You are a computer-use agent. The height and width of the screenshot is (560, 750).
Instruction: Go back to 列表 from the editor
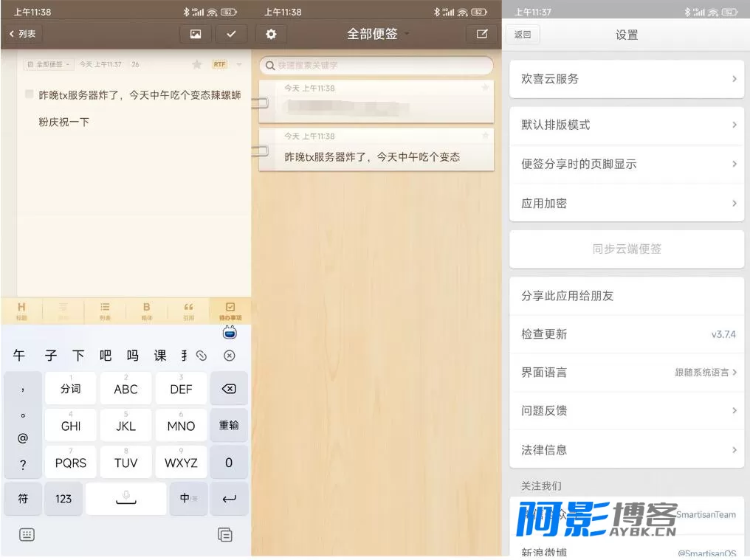click(22, 34)
